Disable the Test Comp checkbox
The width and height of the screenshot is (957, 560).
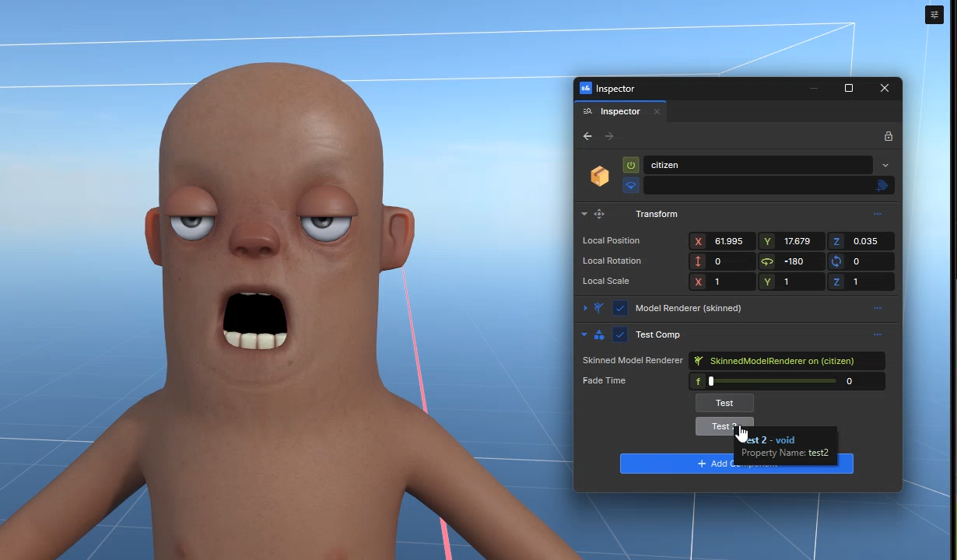click(620, 334)
